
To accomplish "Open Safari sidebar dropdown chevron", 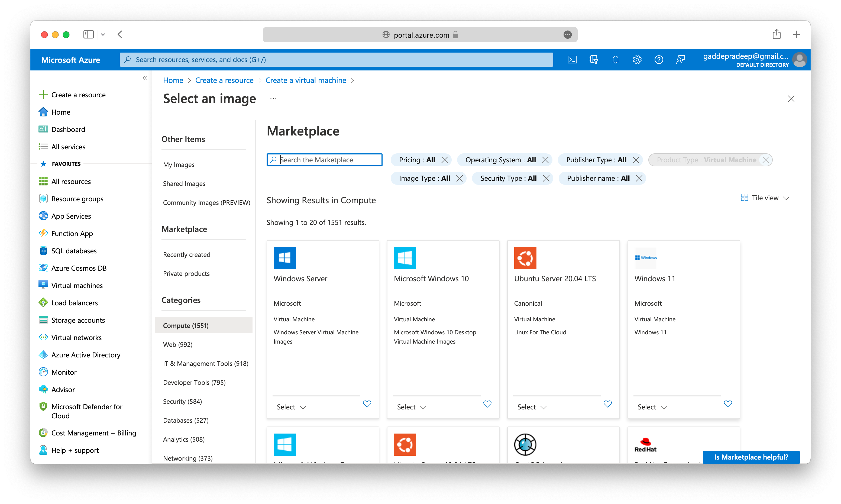I will 103,35.
